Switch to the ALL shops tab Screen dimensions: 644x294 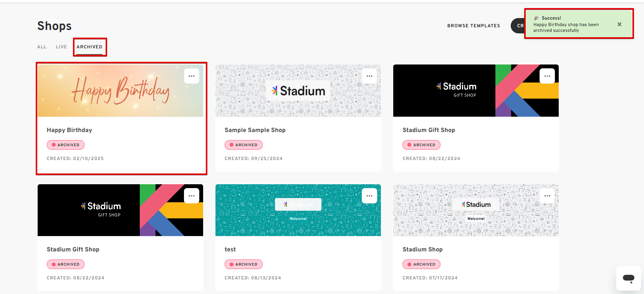click(42, 47)
